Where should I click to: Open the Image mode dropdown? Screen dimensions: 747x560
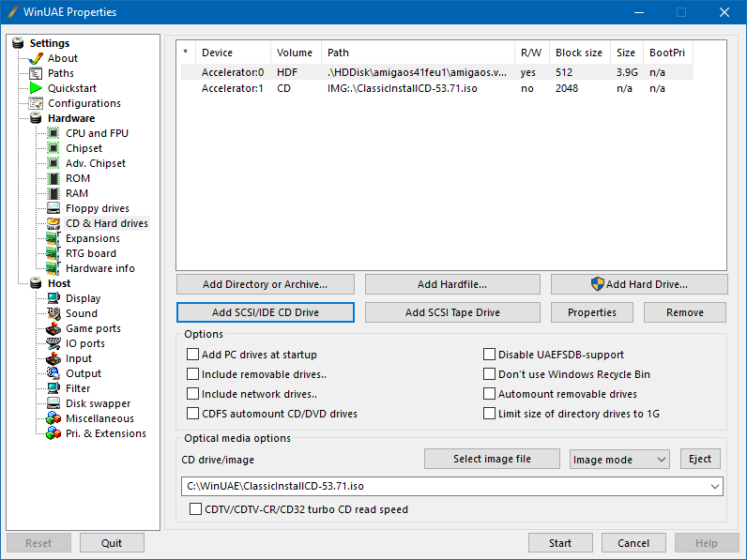[618, 460]
